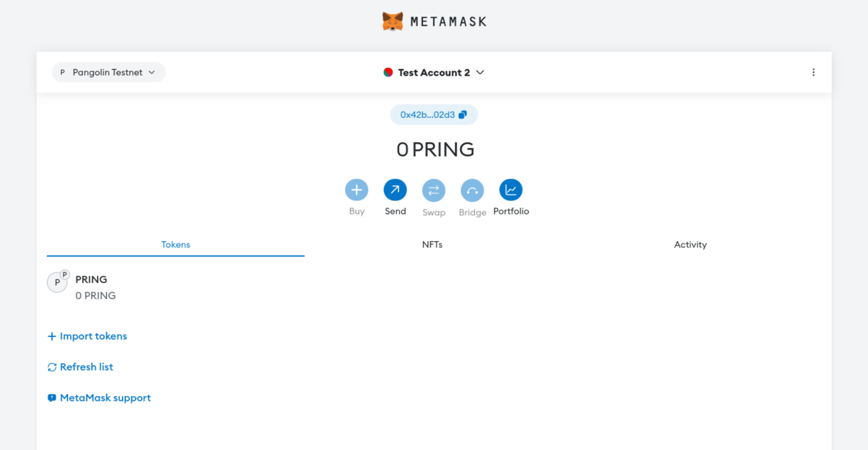Click the copy icon beside the address
The image size is (868, 450).
(463, 115)
